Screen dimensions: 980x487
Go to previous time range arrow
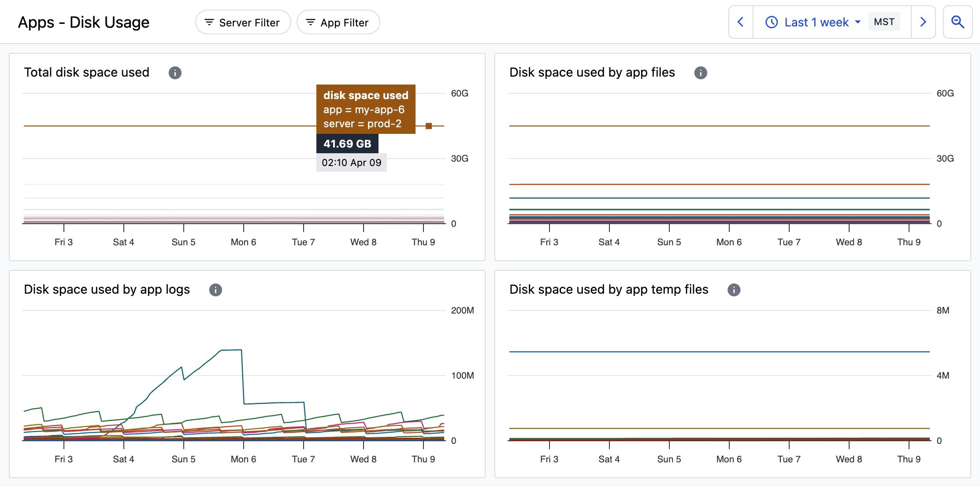click(741, 22)
